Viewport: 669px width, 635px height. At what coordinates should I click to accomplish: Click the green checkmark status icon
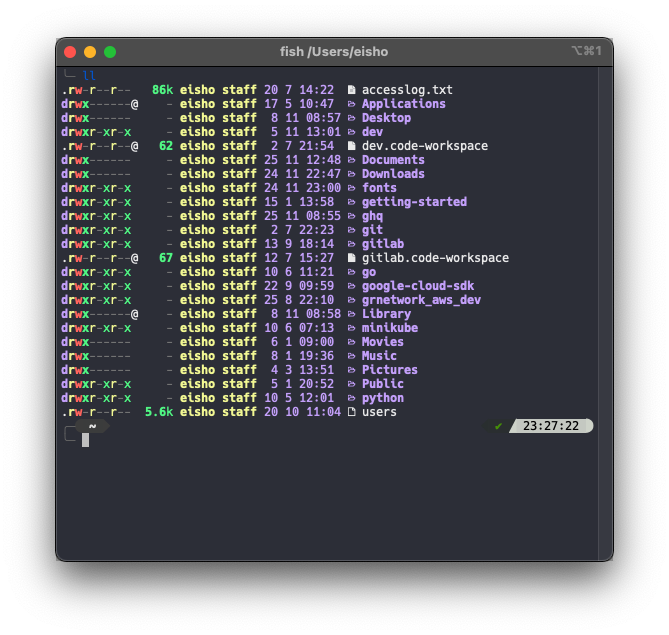[498, 426]
